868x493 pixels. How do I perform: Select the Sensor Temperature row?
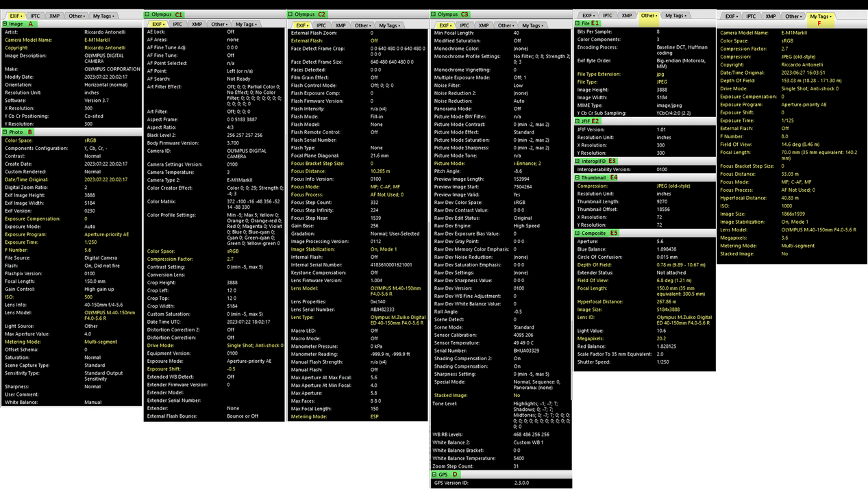[x=501, y=342]
